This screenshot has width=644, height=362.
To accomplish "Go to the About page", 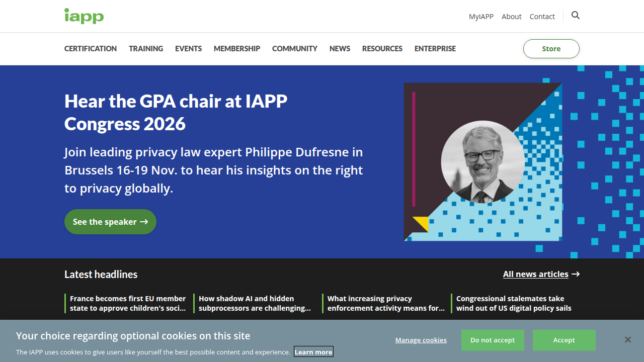I will pyautogui.click(x=512, y=17).
